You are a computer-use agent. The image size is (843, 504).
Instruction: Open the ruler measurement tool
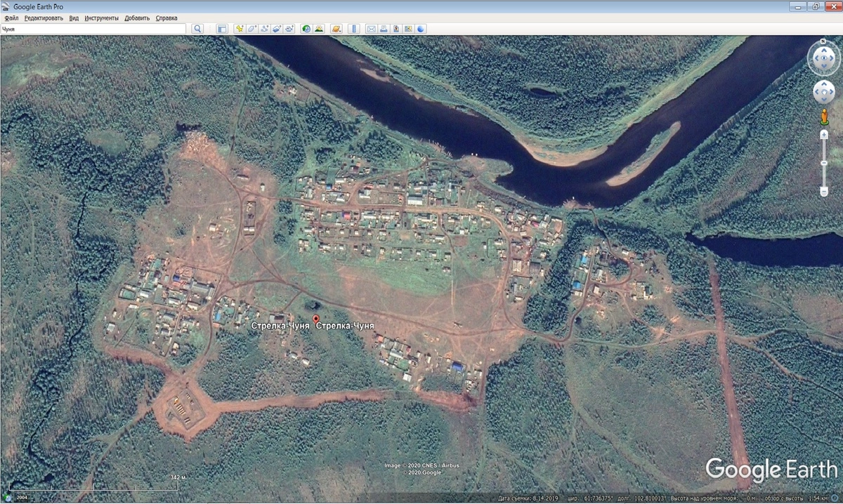coord(354,29)
